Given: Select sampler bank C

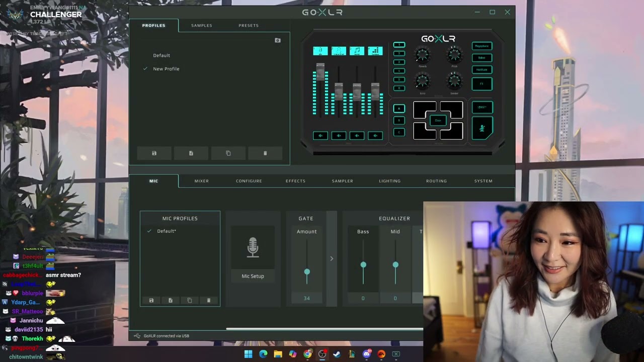Looking at the screenshot, I should point(399,132).
